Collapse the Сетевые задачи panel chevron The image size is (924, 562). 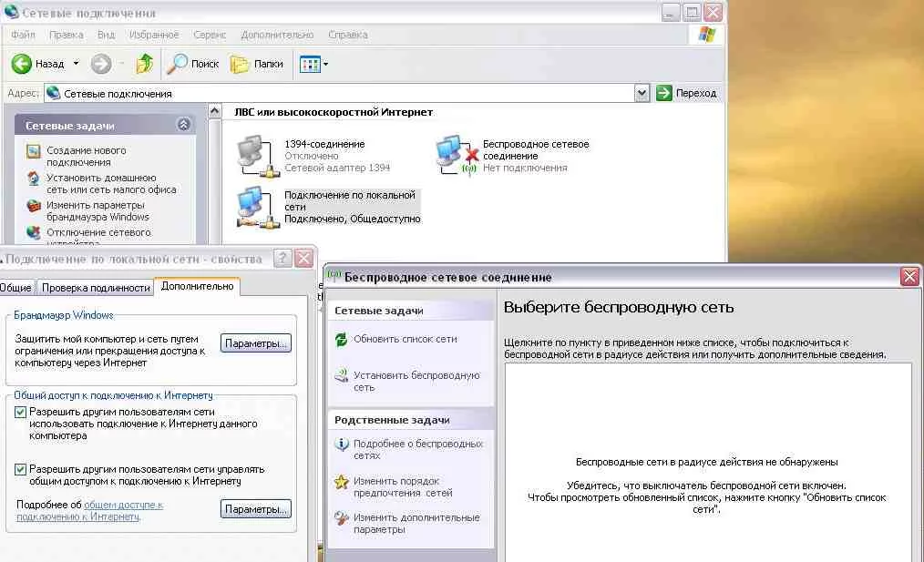point(184,125)
